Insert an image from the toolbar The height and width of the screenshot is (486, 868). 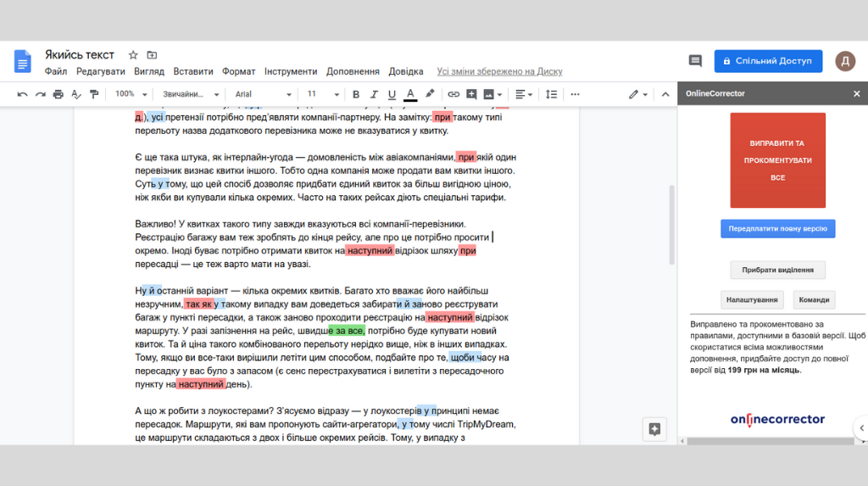click(x=488, y=94)
